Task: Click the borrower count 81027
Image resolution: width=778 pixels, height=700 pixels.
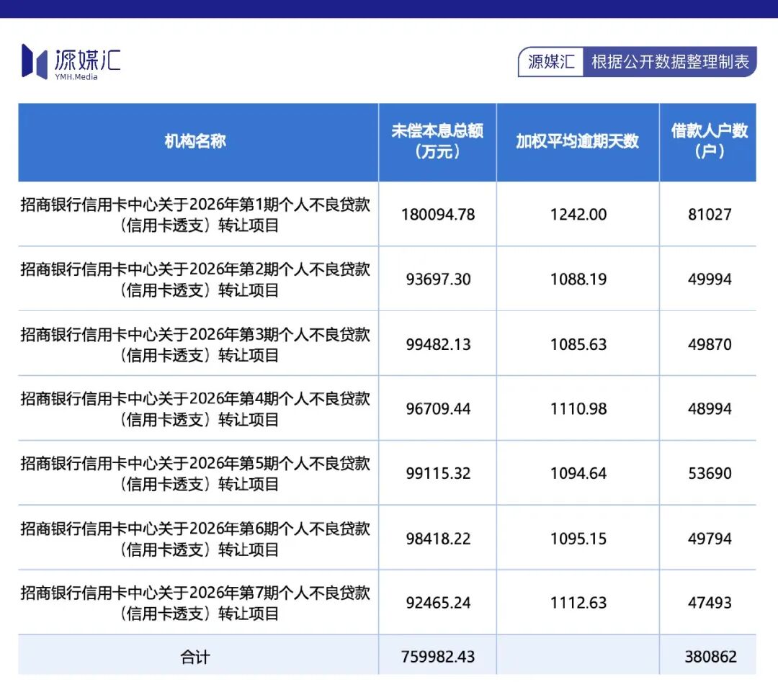Action: tap(710, 215)
